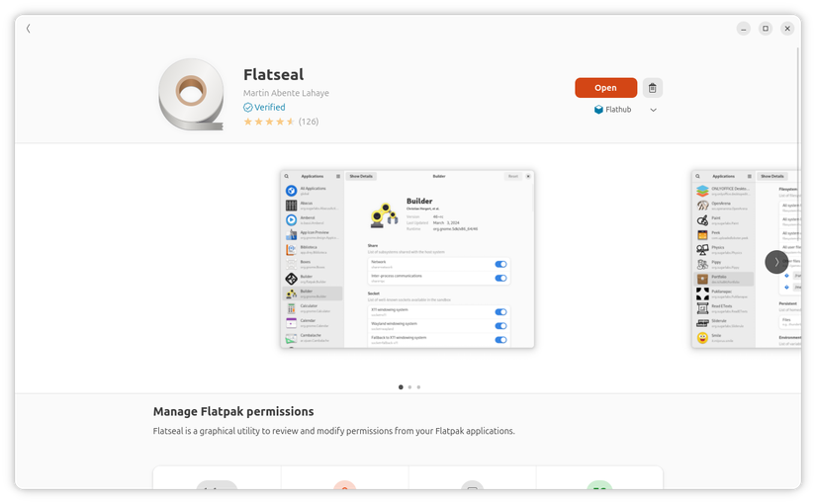Minimize the software window
This screenshot has height=504, width=816.
coord(744,29)
